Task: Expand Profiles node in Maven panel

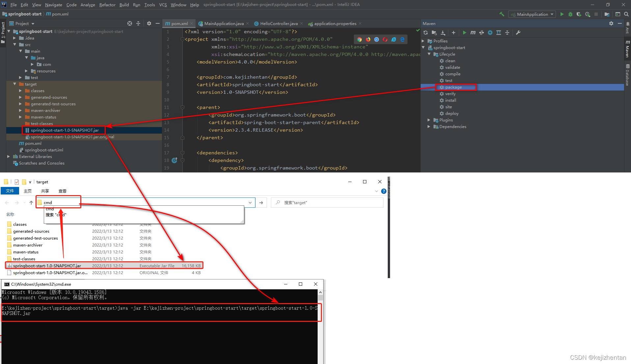Action: [x=423, y=41]
